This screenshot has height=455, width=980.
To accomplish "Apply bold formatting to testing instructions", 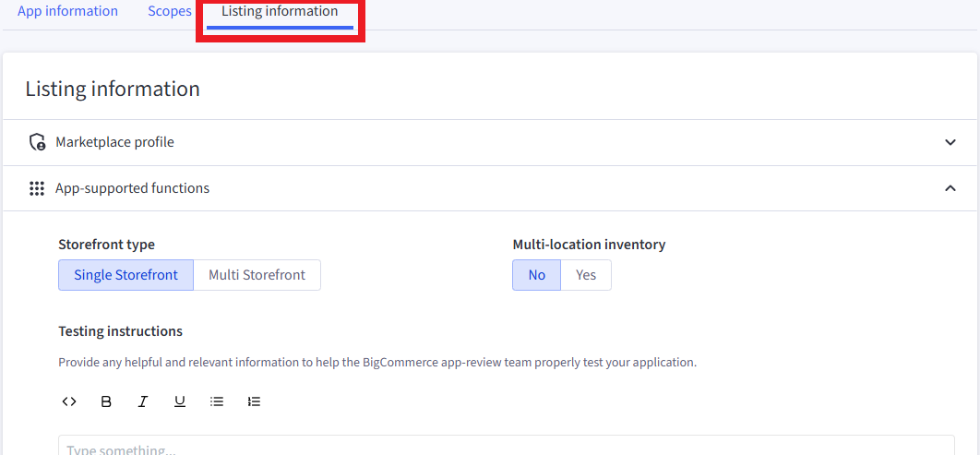I will click(x=106, y=401).
